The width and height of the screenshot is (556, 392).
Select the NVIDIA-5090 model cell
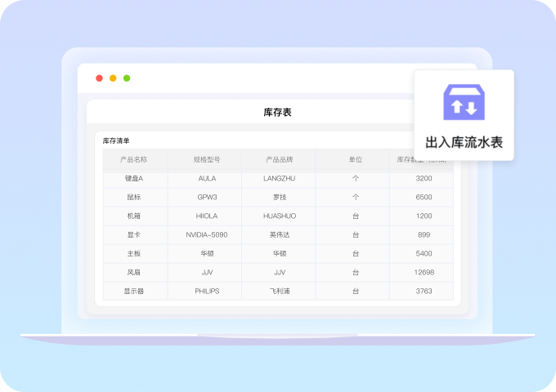click(206, 234)
